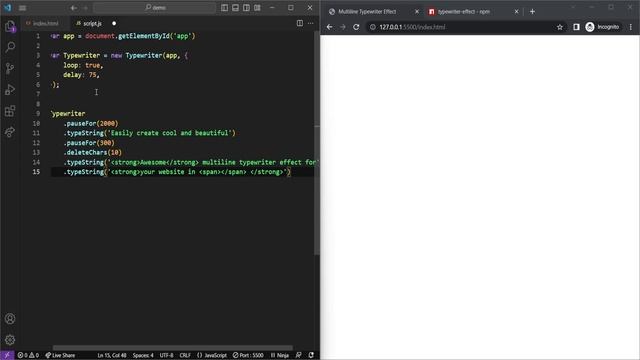Start Live Share from the status bar

(60, 355)
